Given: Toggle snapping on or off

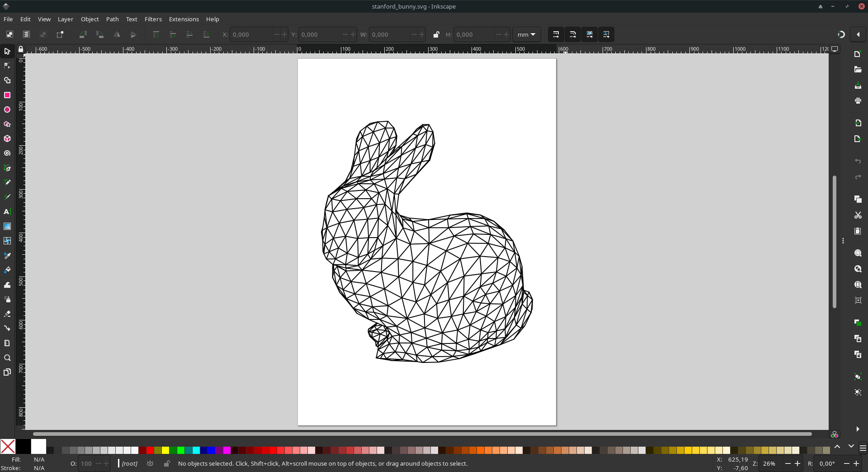Looking at the screenshot, I should (x=841, y=34).
